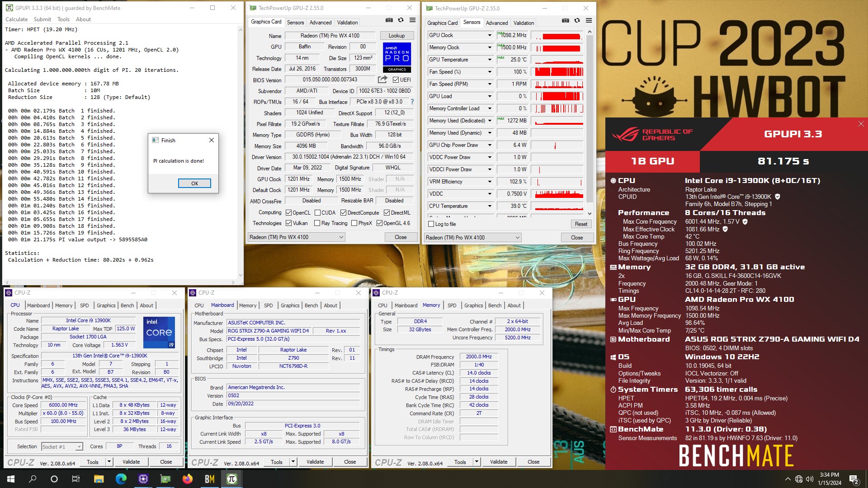Screen dimensions: 868x488
Task: Open the taskbar Search icon
Action: [x=33, y=479]
